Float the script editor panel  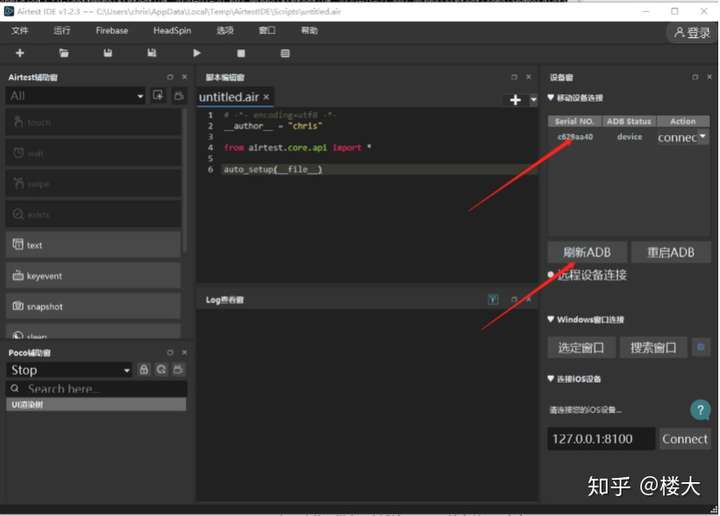point(514,77)
